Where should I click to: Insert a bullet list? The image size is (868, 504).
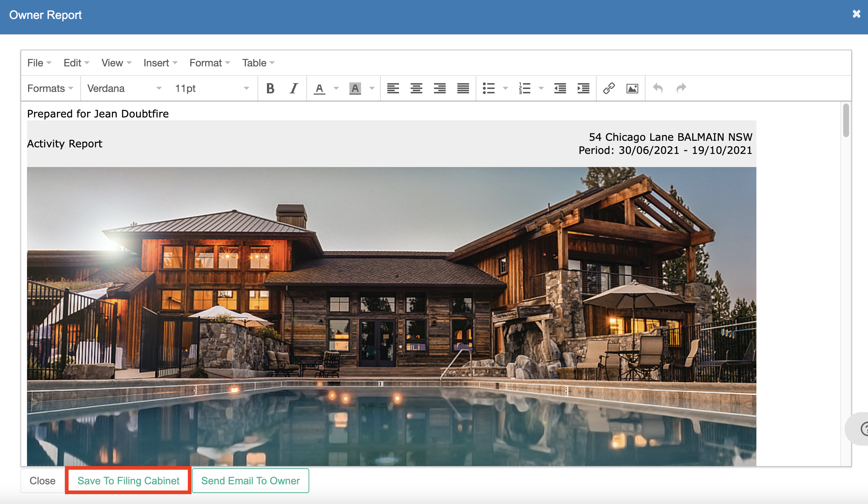pyautogui.click(x=488, y=88)
